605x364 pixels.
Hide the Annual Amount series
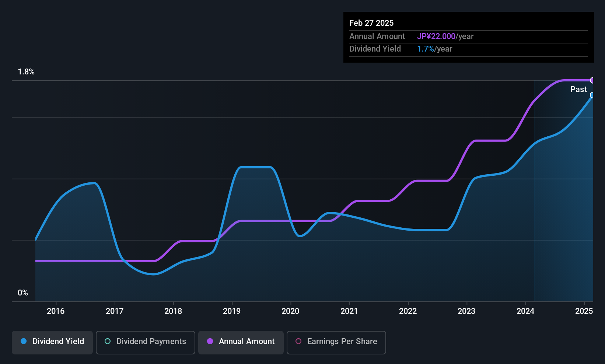(x=241, y=342)
